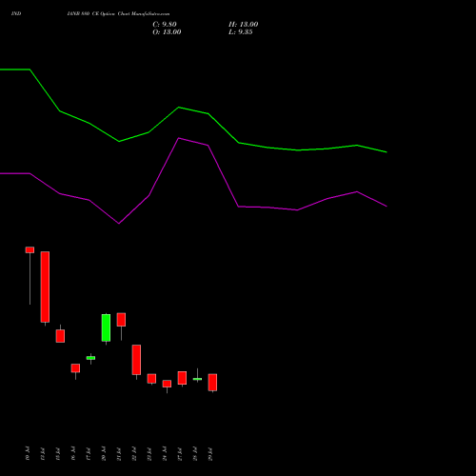Click the high value H: 13.00
This screenshot has width=476, height=476.
[243, 25]
